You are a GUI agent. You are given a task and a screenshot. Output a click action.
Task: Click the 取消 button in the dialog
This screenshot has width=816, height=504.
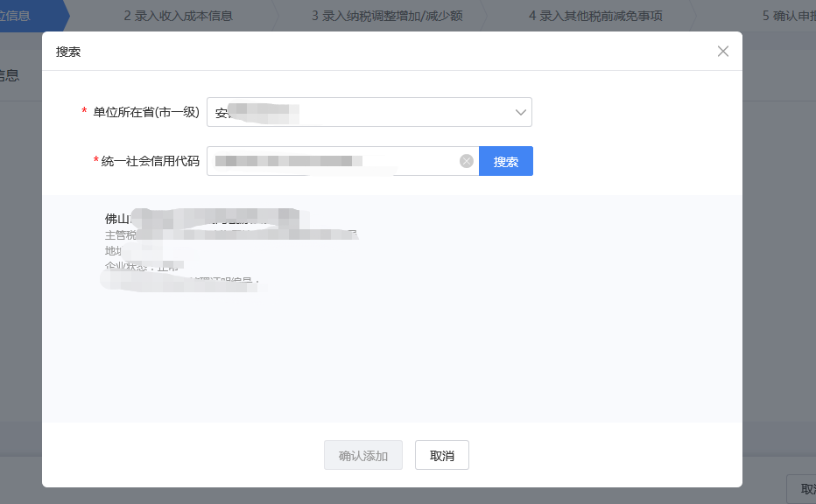click(x=442, y=456)
